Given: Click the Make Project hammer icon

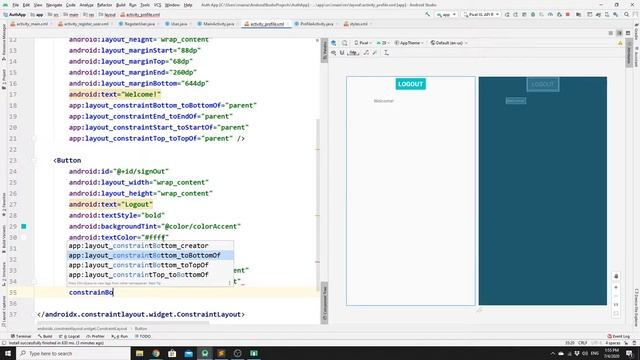Looking at the screenshot, I should 427,14.
